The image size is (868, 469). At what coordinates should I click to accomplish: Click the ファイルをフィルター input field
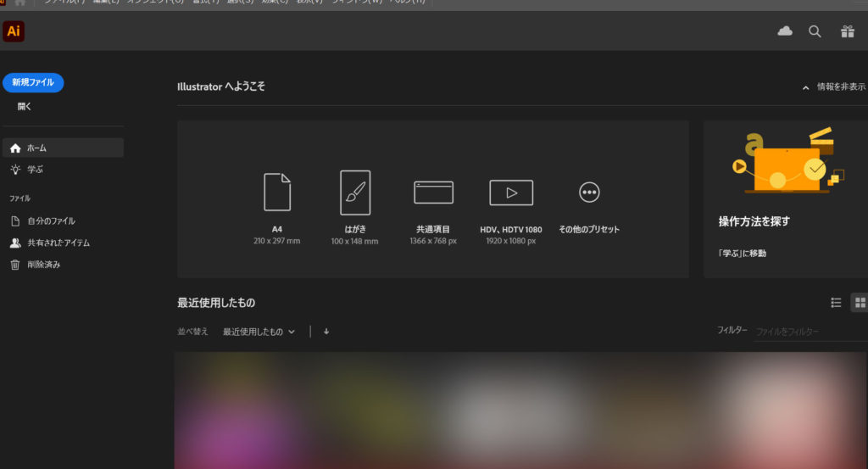click(x=805, y=332)
